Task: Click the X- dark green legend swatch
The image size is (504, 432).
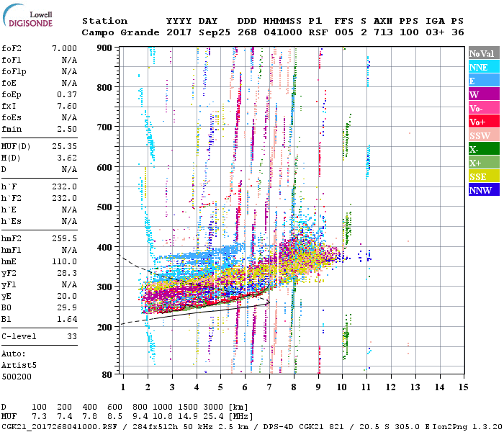Action: pyautogui.click(x=482, y=150)
